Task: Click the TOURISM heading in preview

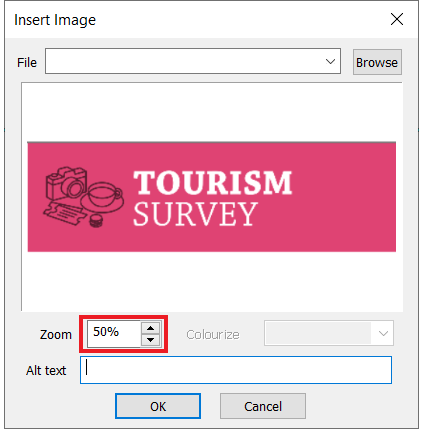Action: point(213,182)
